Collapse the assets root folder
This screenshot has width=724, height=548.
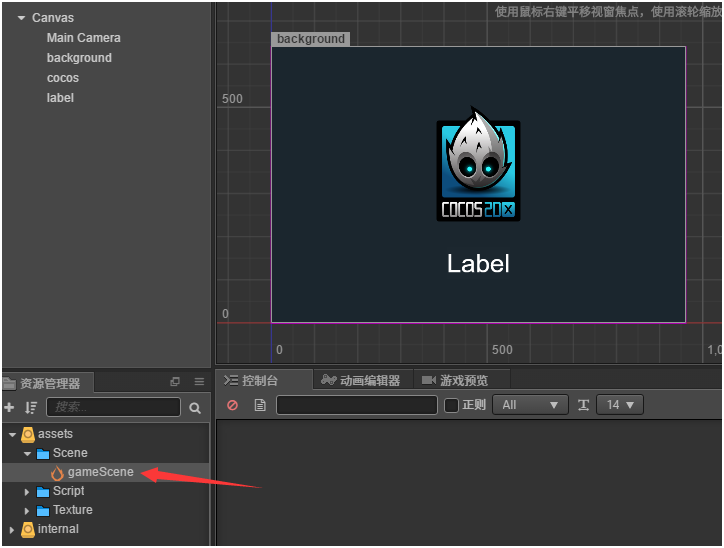point(12,434)
